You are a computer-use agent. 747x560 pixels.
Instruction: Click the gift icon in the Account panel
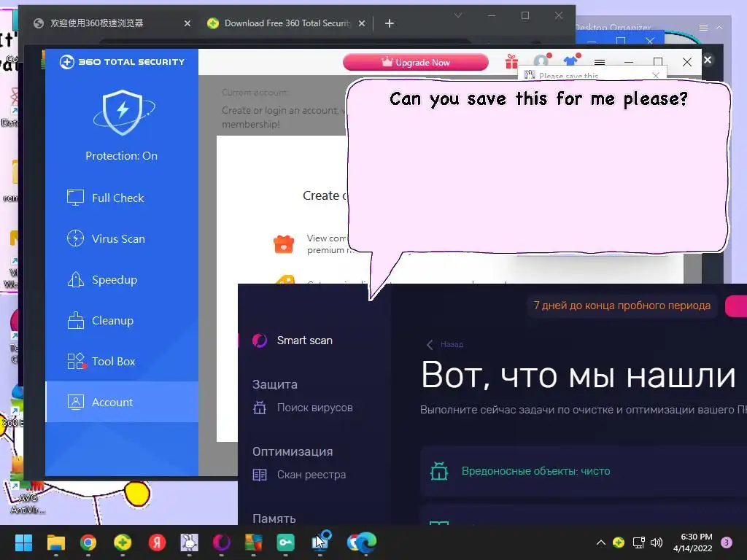284,244
